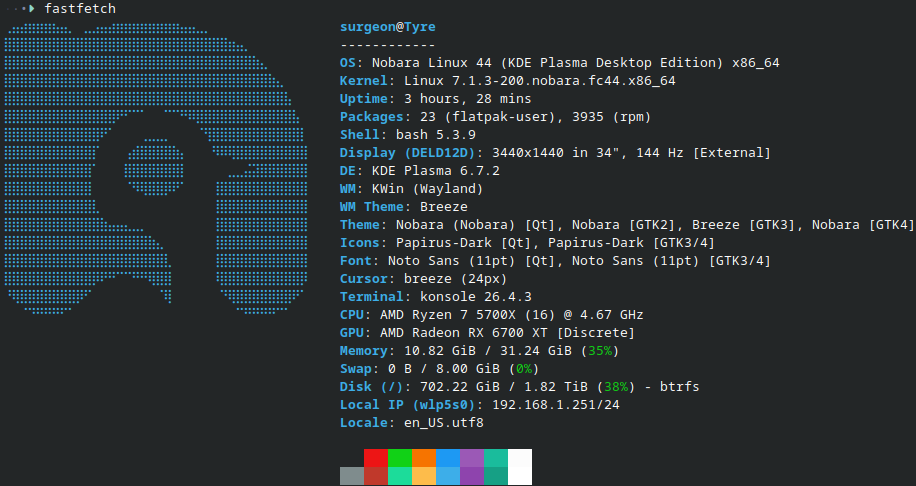Select the gray color block
This screenshot has height=486, width=916.
coord(352,476)
